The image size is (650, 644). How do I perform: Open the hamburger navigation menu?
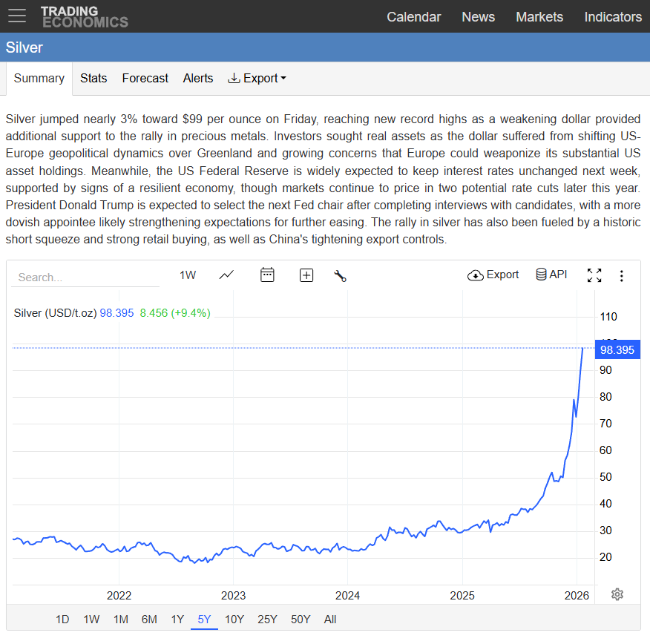[16, 16]
